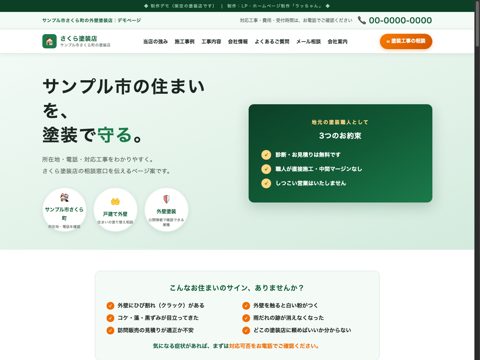Click the 3つのお約束 heading
Screen dimensions: 480x360
[x=340, y=136]
